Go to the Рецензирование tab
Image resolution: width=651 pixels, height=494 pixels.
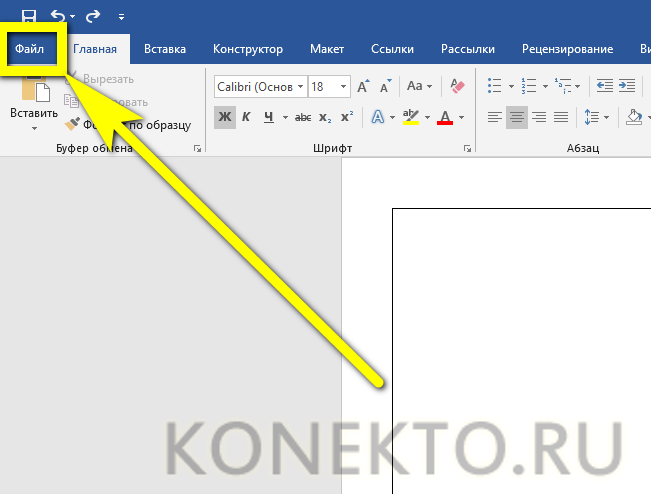(568, 49)
